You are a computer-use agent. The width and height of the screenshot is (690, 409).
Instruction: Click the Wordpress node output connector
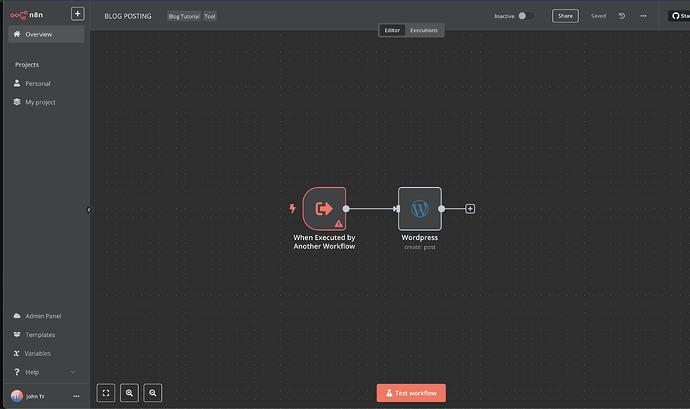pyautogui.click(x=441, y=209)
